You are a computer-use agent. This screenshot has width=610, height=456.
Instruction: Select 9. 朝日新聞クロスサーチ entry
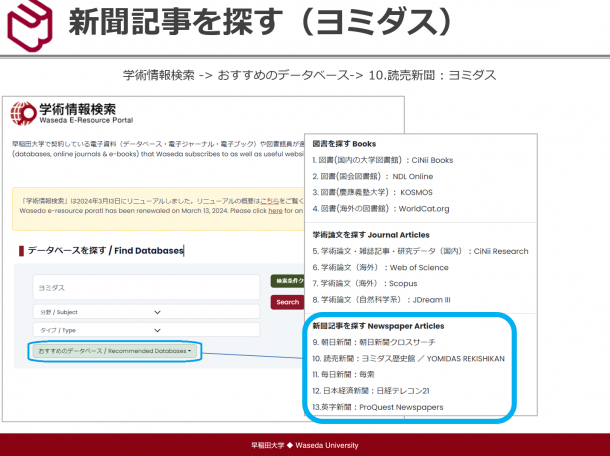374,342
